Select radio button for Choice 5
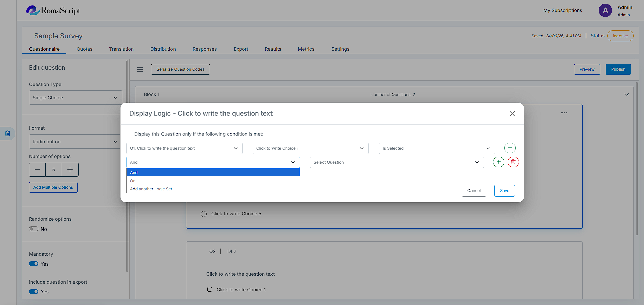 (x=204, y=214)
